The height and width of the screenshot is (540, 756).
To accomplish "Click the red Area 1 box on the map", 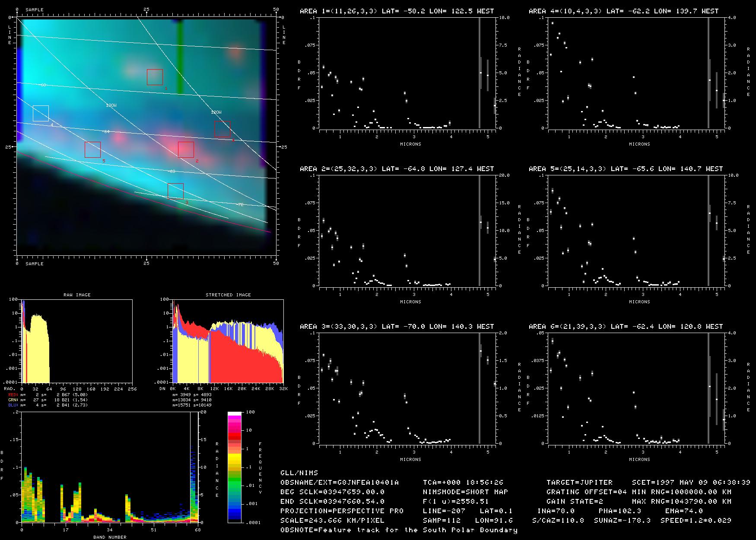I will (155, 77).
